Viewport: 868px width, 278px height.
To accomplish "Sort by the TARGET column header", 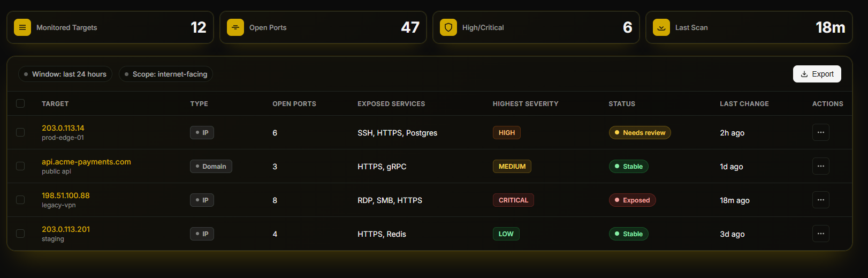I will pyautogui.click(x=55, y=103).
